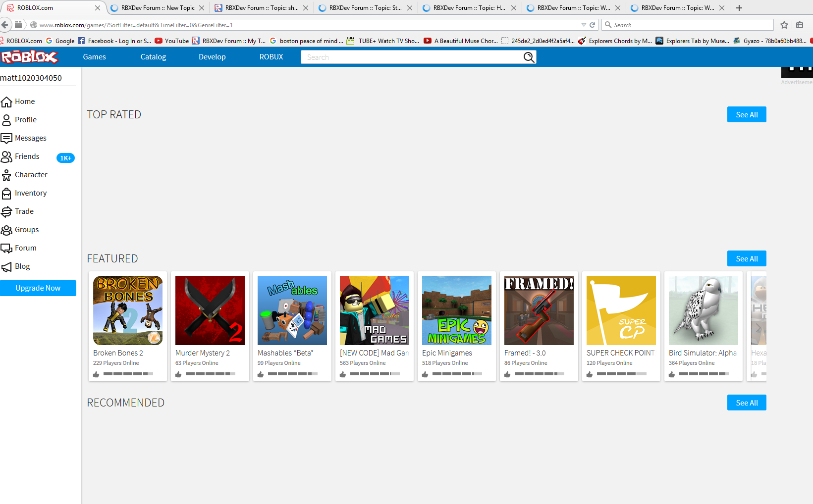Image resolution: width=813 pixels, height=504 pixels.
Task: Click the Character avatar icon in the sidebar
Action: point(6,175)
